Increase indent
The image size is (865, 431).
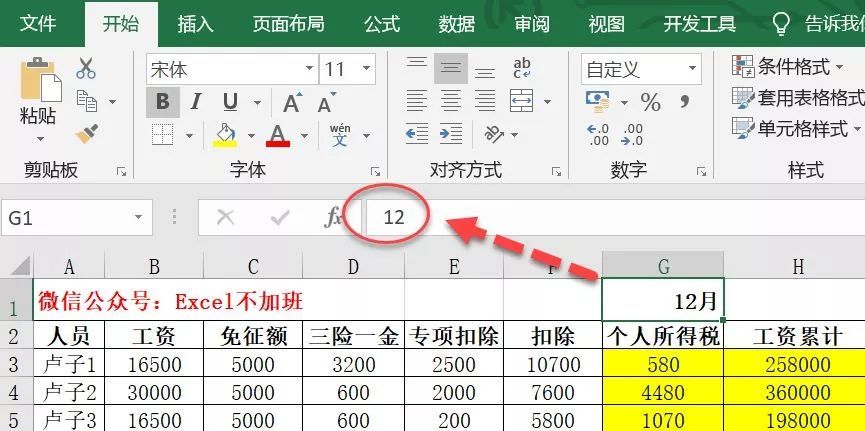tap(451, 134)
